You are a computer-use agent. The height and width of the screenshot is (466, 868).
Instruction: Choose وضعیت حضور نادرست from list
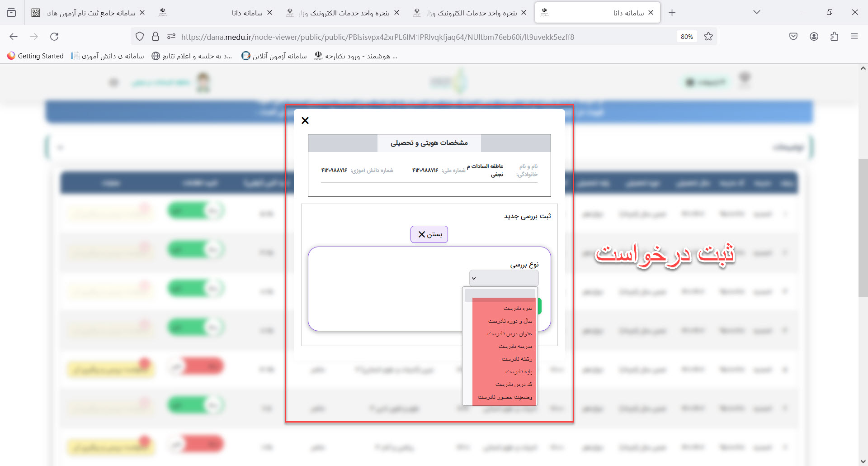tap(505, 397)
